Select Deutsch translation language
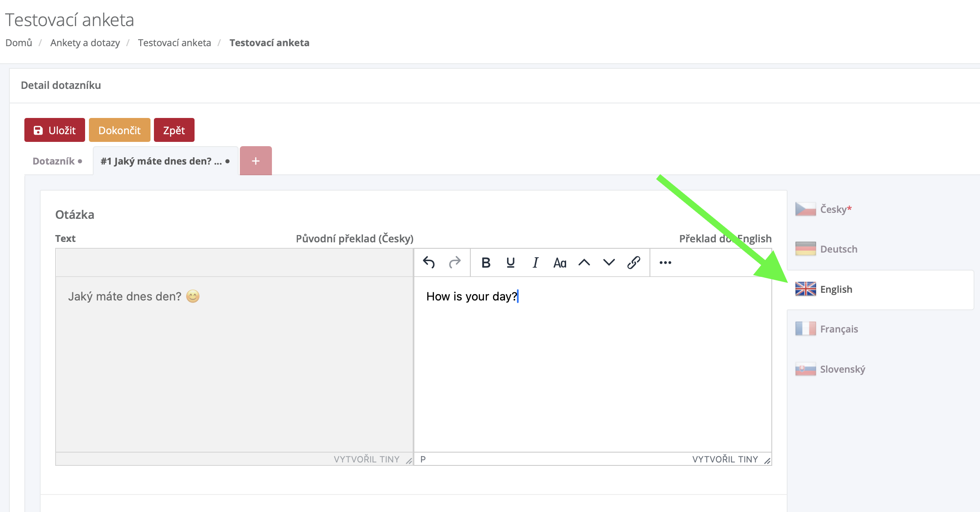This screenshot has height=512, width=980. tap(838, 249)
